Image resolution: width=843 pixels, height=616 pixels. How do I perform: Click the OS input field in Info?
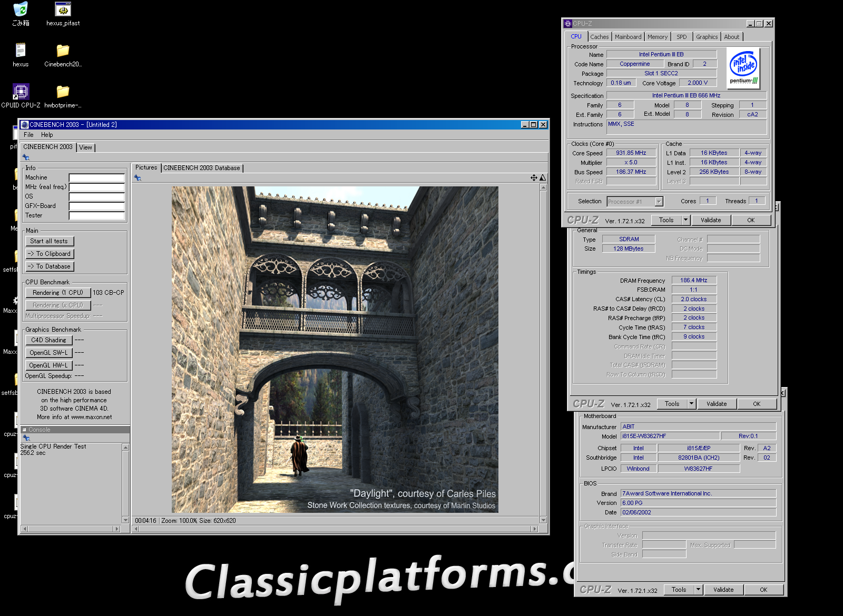tap(97, 197)
